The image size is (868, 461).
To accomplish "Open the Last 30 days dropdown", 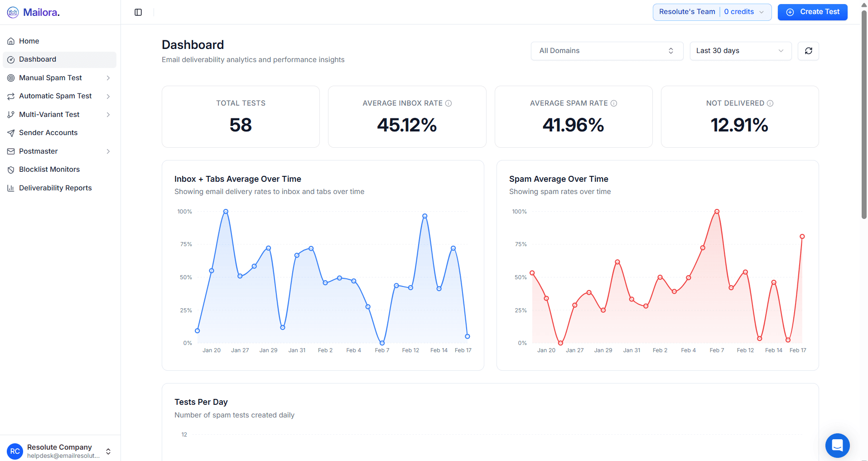I will [x=740, y=51].
